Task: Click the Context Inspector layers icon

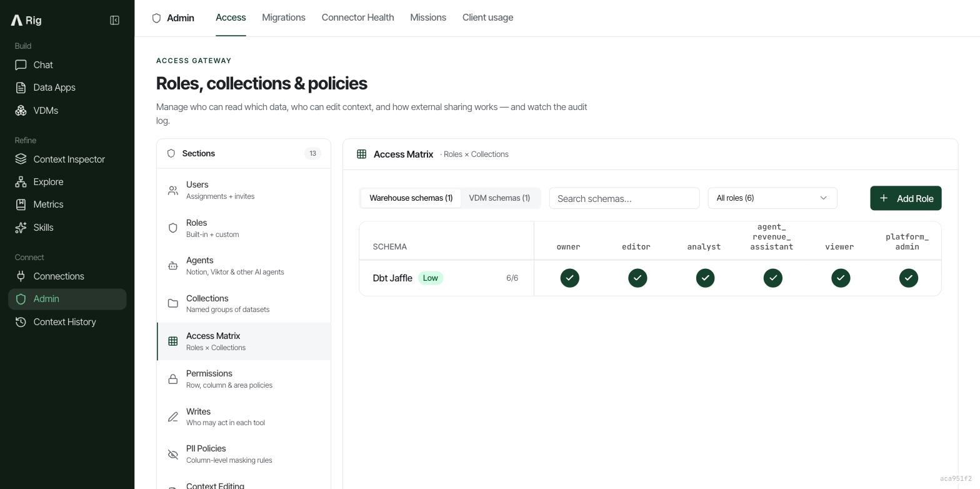Action: coord(21,159)
